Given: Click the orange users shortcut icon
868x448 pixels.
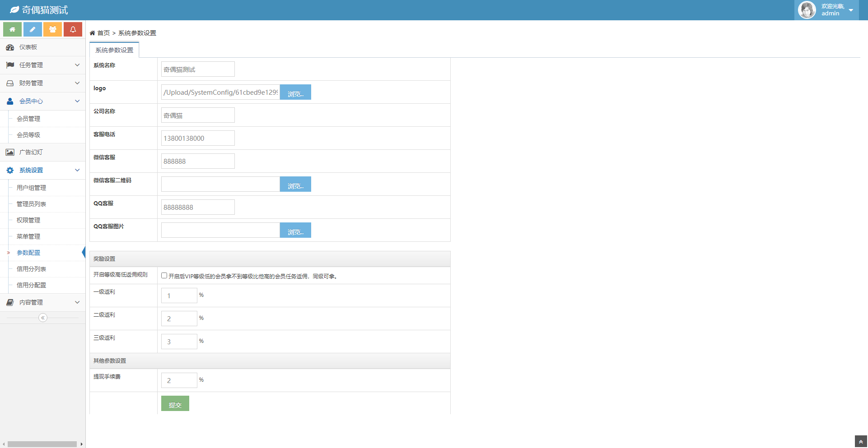Looking at the screenshot, I should (x=53, y=29).
